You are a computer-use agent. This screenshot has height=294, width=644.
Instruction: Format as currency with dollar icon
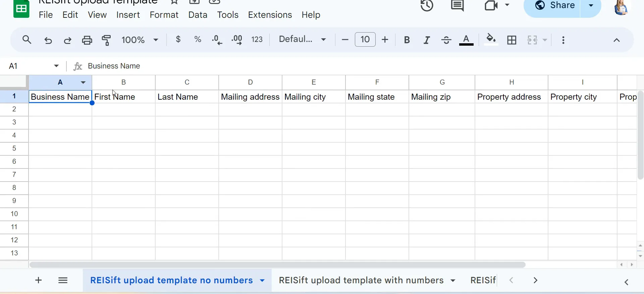[178, 40]
